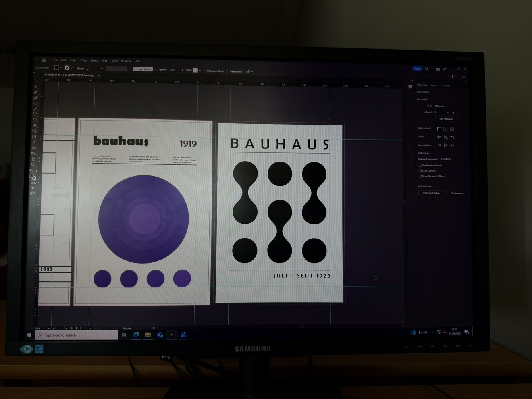Click the control bar fill swatch
This screenshot has height=399, width=532.
tap(57, 68)
